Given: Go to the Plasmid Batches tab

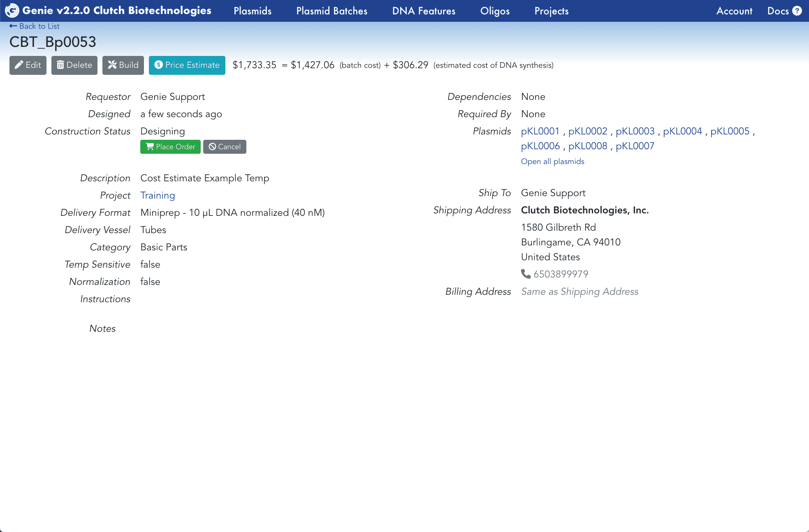Looking at the screenshot, I should [331, 11].
